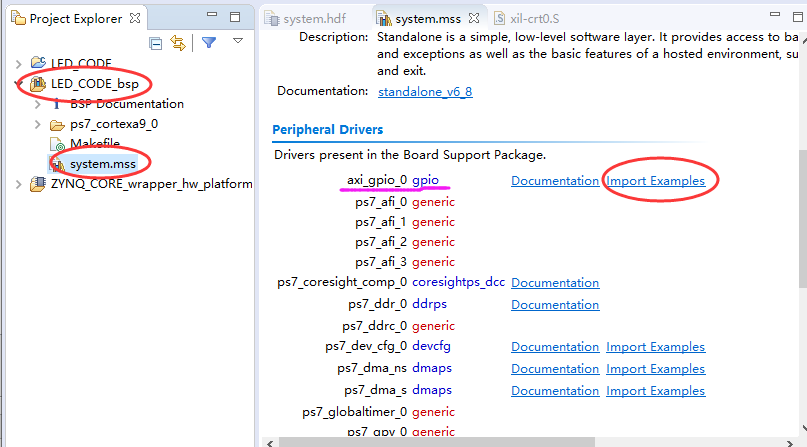Click the horizontal scrollbar right arrow

pos(790,443)
